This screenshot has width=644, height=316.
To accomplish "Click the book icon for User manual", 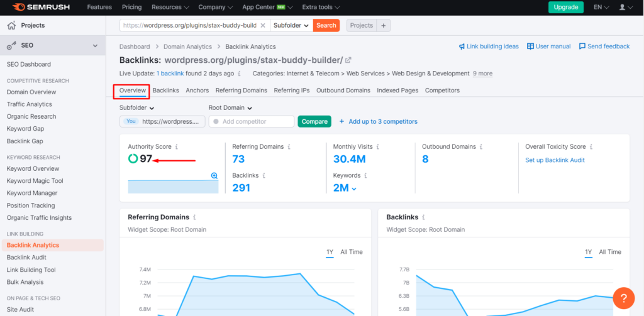I will [x=530, y=46].
